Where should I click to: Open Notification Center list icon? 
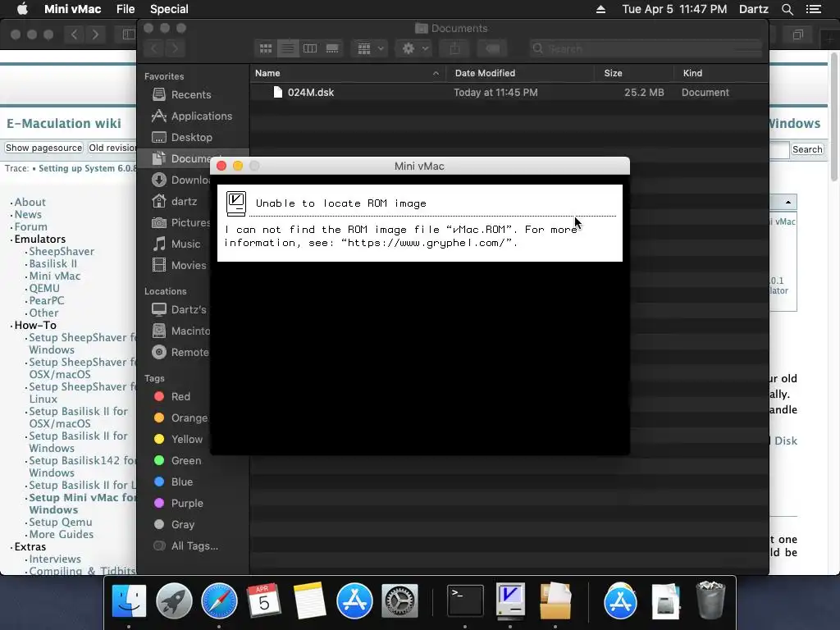[x=813, y=9]
